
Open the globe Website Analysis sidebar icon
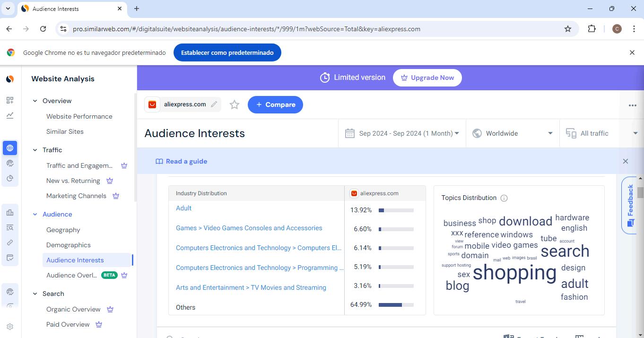(10, 148)
